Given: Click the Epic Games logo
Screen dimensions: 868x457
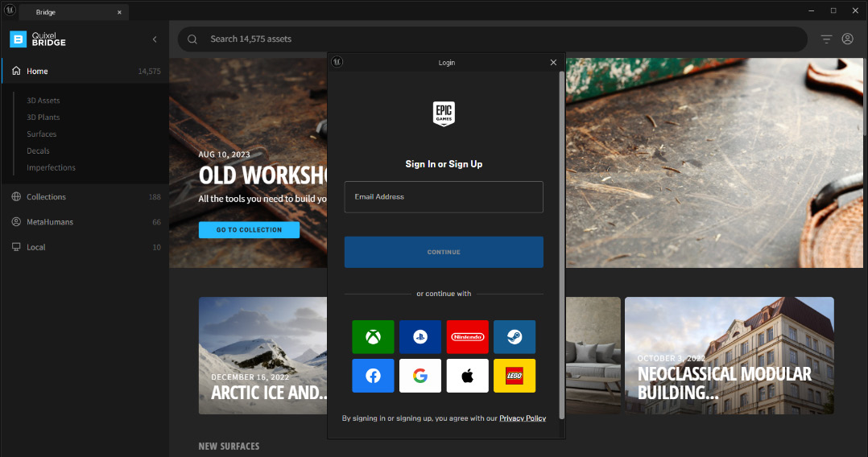Looking at the screenshot, I should (444, 113).
